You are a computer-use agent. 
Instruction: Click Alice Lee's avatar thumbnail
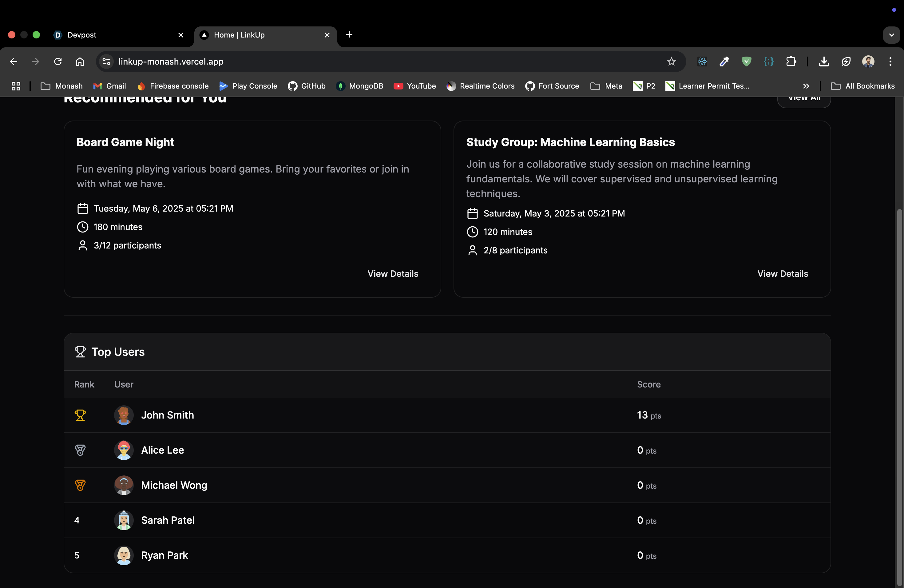[124, 450]
